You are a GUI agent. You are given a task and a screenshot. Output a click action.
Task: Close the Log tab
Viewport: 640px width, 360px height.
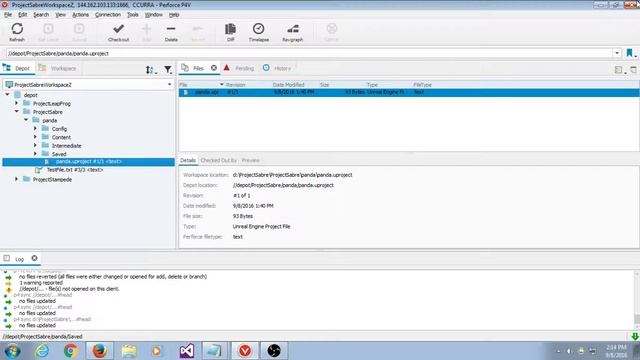click(34, 258)
